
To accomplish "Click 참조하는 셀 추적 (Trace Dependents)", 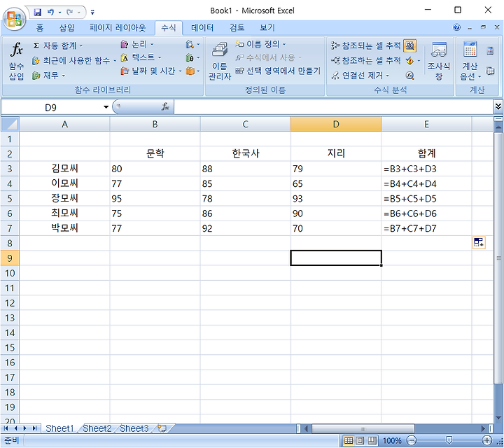I will pos(366,60).
